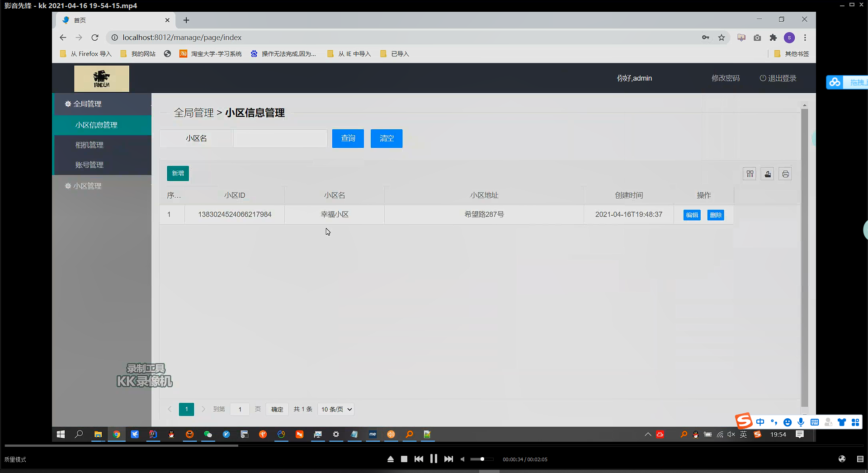Click the camera screenshot extension icon
The height and width of the screenshot is (473, 868).
point(757,38)
